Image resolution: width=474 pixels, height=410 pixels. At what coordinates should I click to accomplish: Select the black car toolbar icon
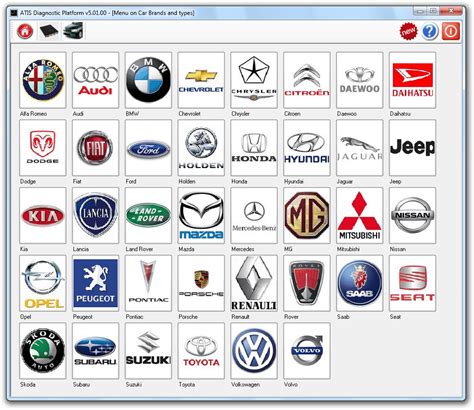(73, 31)
